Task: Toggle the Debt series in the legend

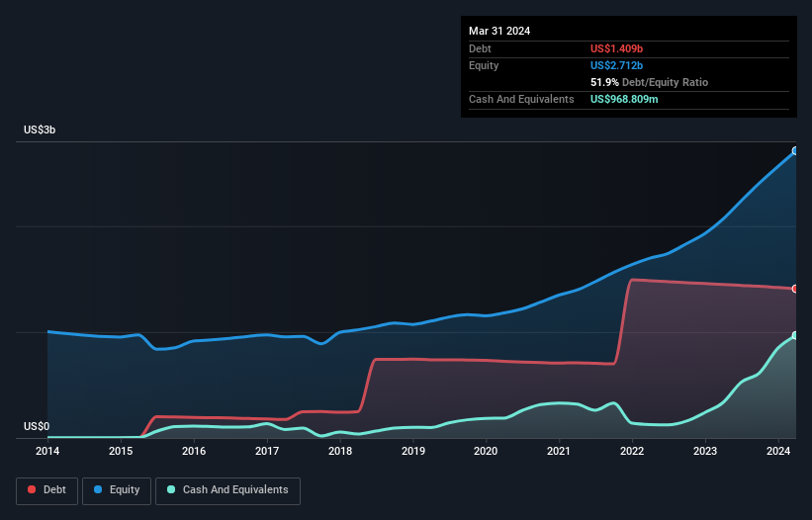Action: (x=46, y=490)
